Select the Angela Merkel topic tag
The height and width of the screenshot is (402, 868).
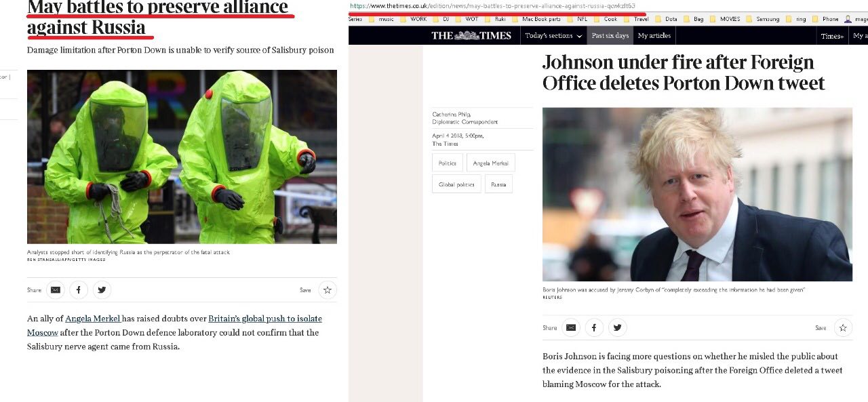click(x=491, y=163)
